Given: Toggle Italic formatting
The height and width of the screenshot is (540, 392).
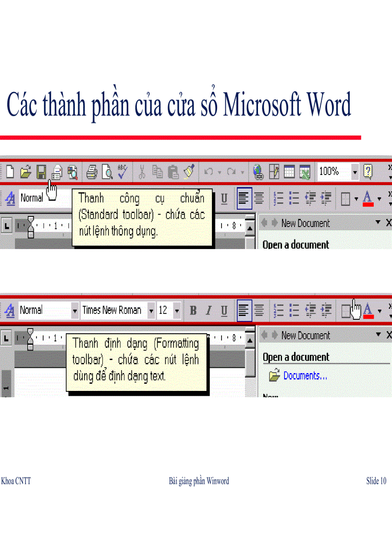Looking at the screenshot, I should (208, 311).
